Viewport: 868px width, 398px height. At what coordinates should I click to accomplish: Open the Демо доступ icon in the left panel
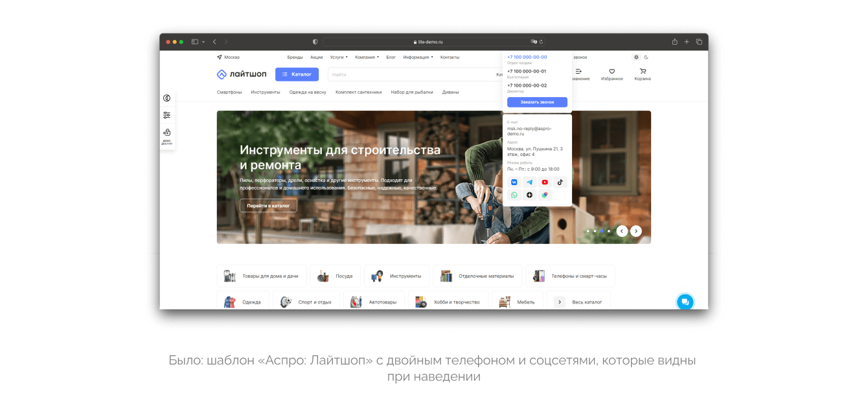166,136
